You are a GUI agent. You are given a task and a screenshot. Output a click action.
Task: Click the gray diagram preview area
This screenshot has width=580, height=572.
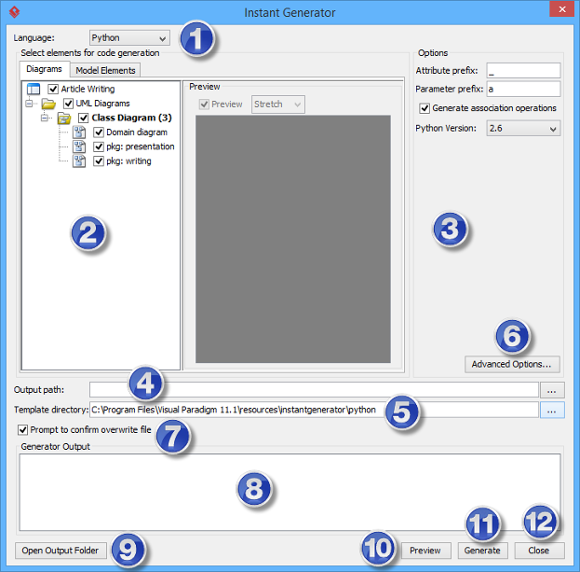(x=293, y=239)
